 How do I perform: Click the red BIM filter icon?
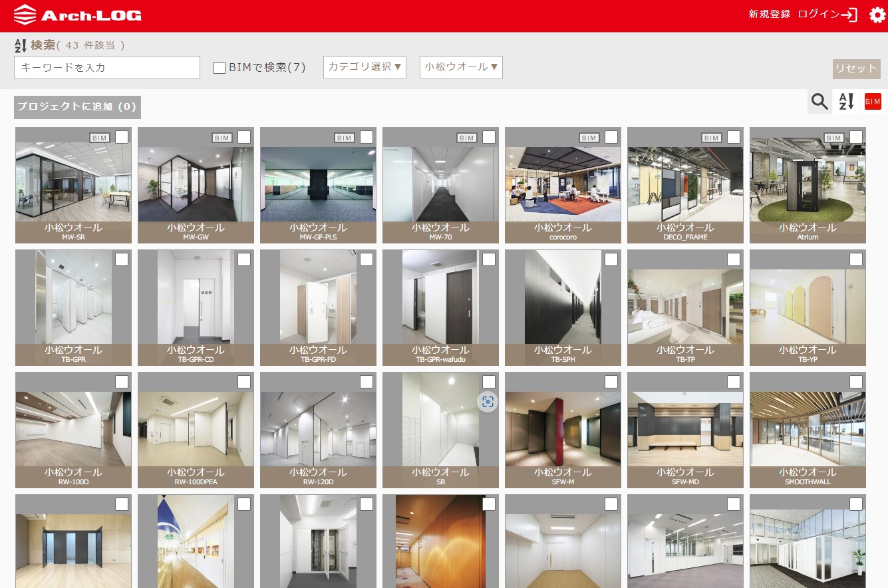click(x=873, y=102)
